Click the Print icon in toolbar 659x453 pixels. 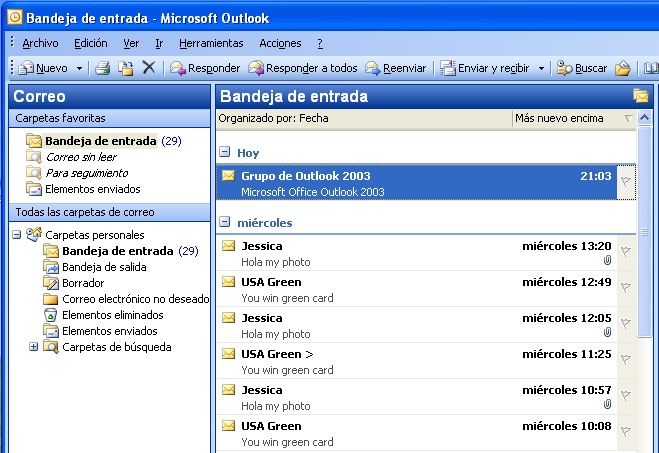coord(102,68)
